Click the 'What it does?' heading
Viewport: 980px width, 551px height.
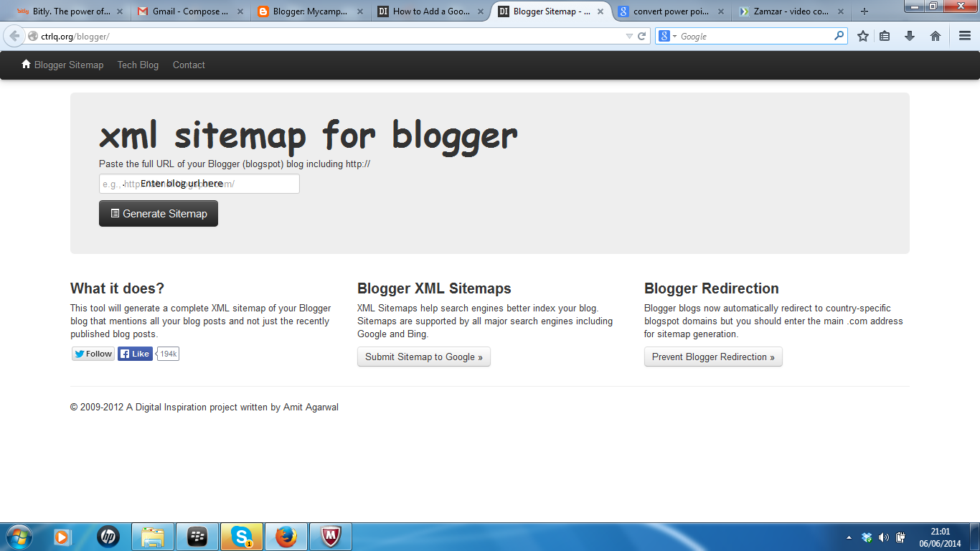point(117,288)
